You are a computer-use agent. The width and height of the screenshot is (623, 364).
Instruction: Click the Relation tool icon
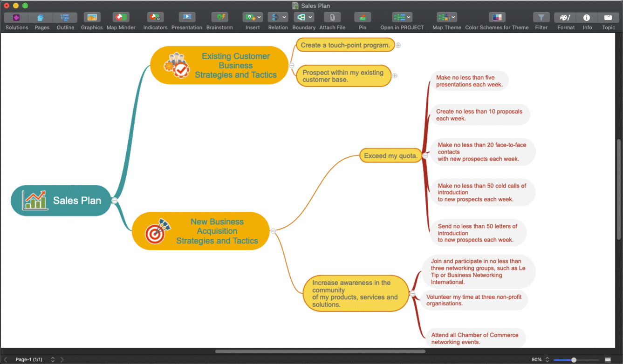[274, 18]
